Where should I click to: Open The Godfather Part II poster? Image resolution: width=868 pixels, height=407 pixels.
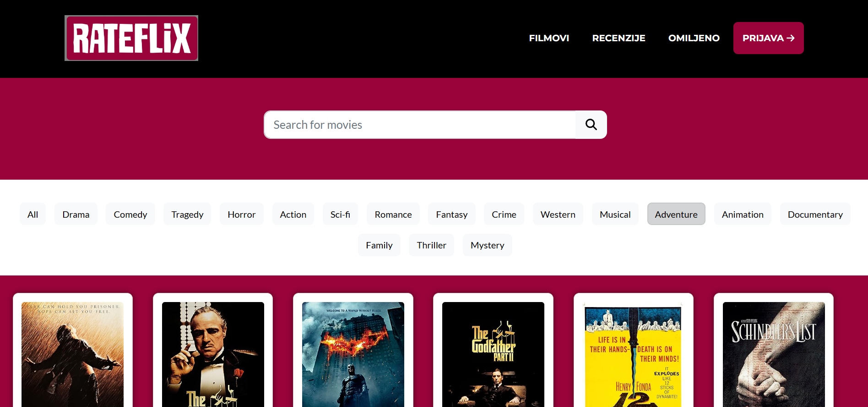coord(493,354)
